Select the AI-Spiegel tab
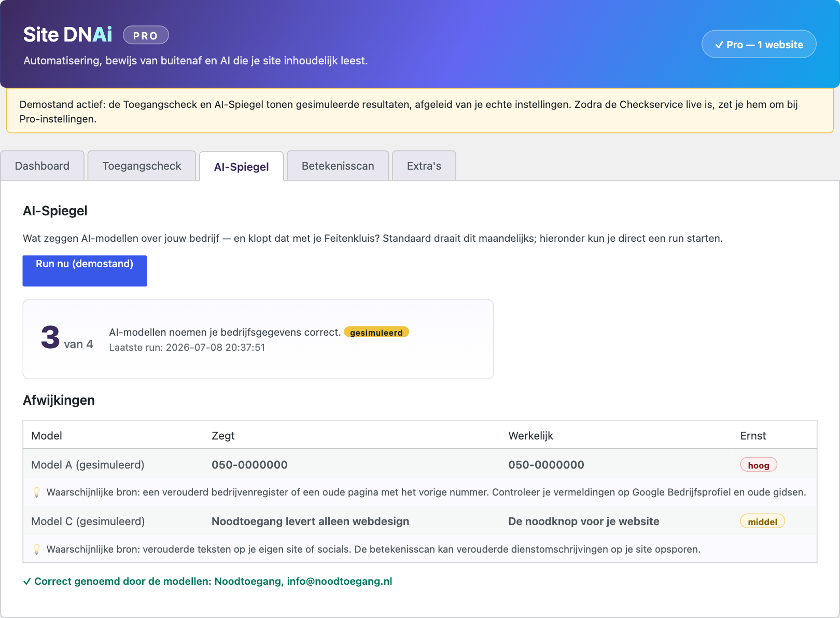Viewport: 840px width, 618px height. (x=241, y=167)
